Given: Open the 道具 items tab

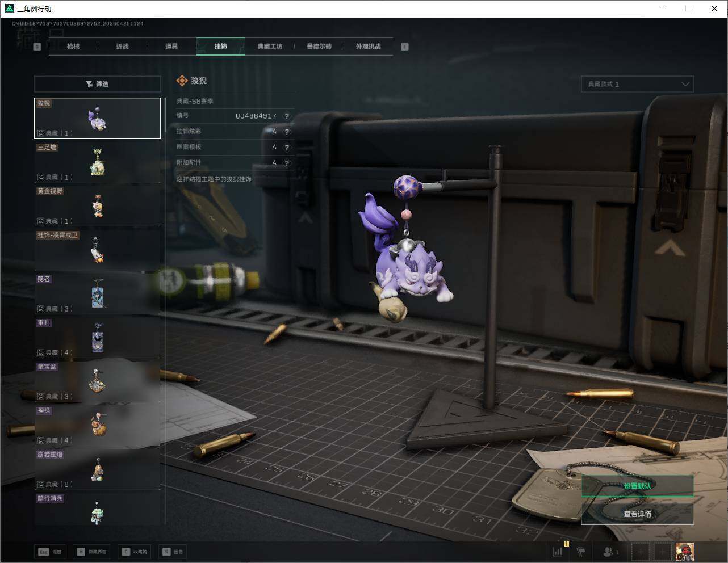Looking at the screenshot, I should point(171,47).
